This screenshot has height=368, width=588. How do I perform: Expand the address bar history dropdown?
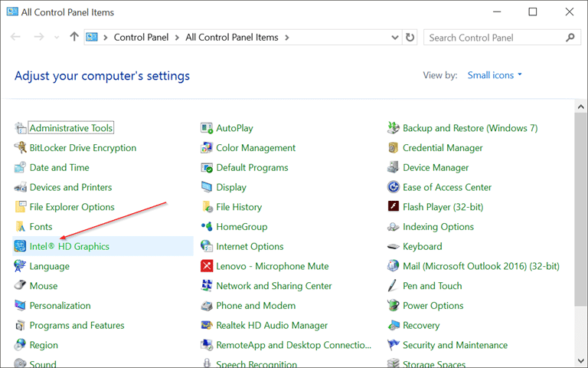(394, 37)
